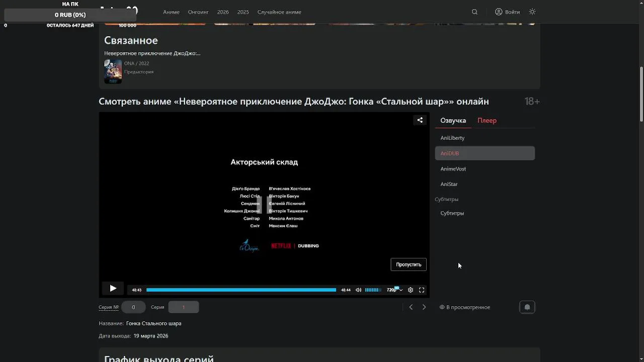Viewport: 644px width, 362px height.
Task: Select the AniDUB voiceover
Action: coord(485,153)
